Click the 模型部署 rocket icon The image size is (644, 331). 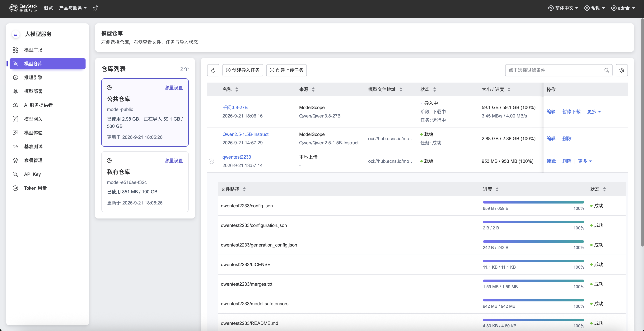pos(15,91)
